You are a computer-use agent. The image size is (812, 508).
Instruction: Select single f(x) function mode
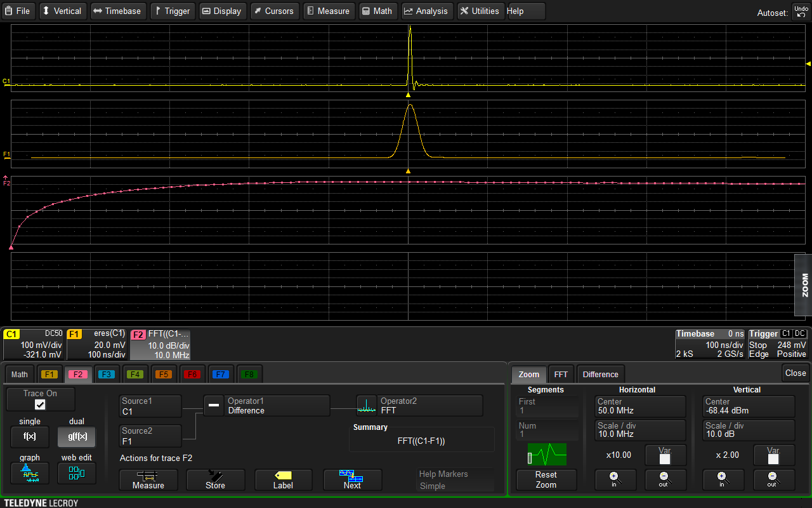[x=30, y=437]
